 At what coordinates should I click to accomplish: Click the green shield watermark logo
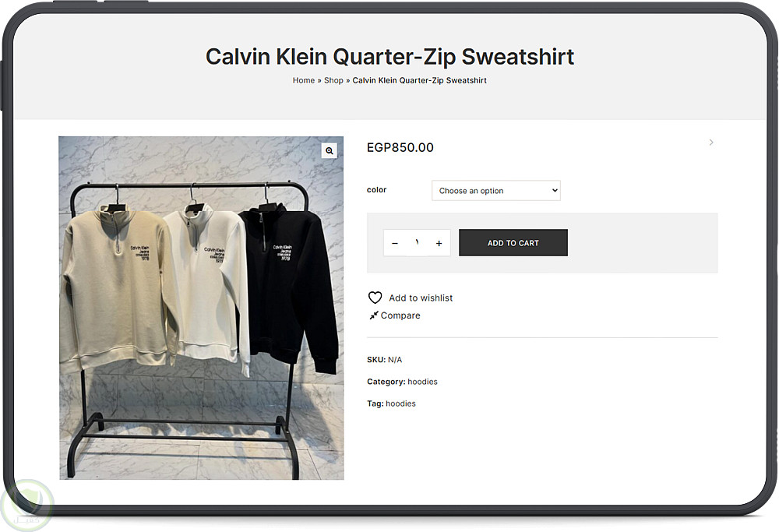coord(27,506)
